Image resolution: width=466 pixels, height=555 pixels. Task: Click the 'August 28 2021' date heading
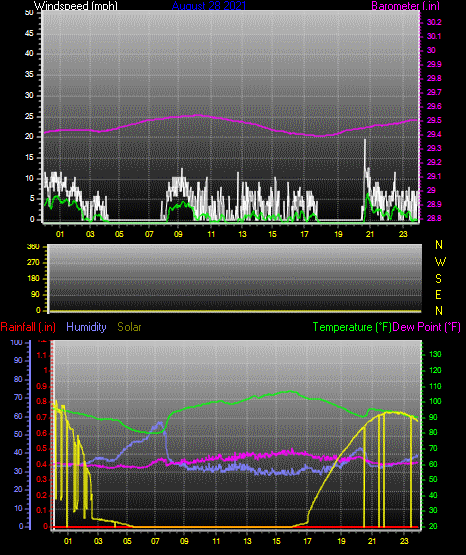209,6
